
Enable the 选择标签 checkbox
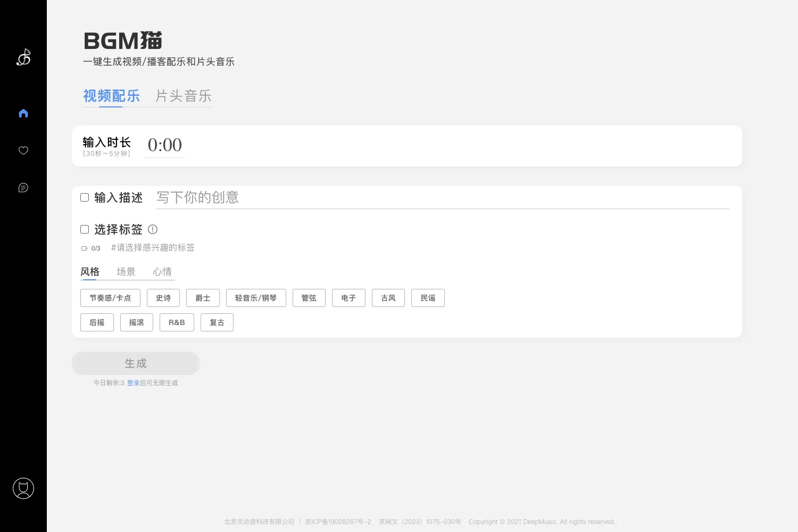85,229
